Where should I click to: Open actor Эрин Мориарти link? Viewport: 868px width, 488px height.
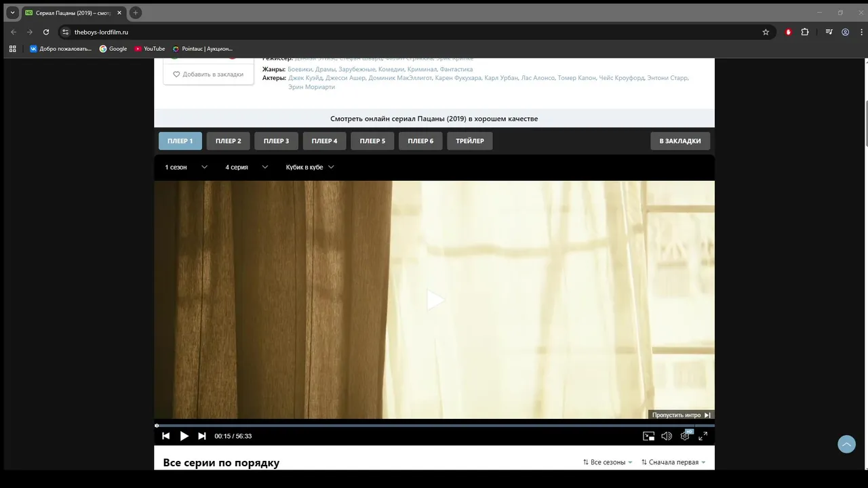tap(311, 87)
